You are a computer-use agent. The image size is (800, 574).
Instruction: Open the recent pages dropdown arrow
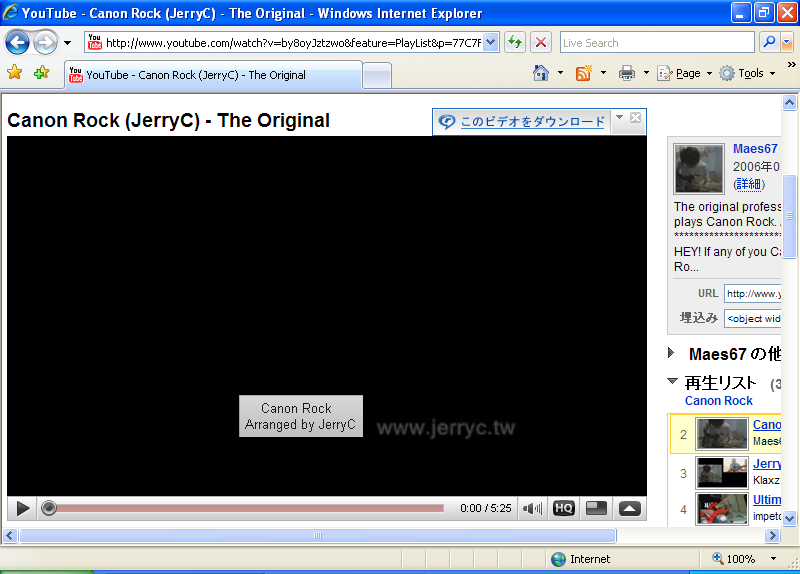[67, 43]
